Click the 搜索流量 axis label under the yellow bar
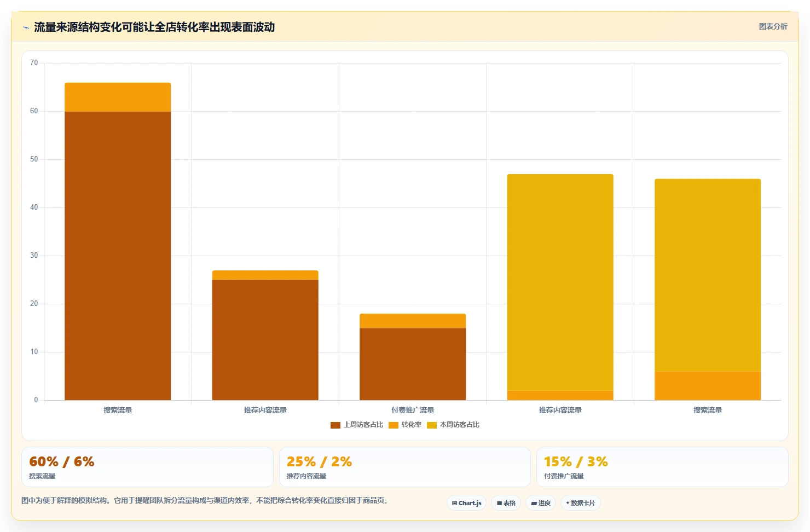 (708, 410)
